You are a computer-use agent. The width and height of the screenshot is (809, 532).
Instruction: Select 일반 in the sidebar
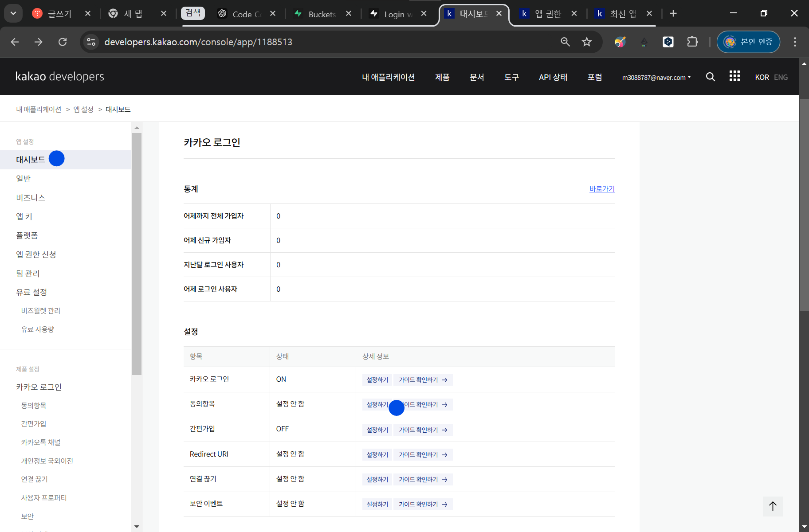pyautogui.click(x=23, y=178)
